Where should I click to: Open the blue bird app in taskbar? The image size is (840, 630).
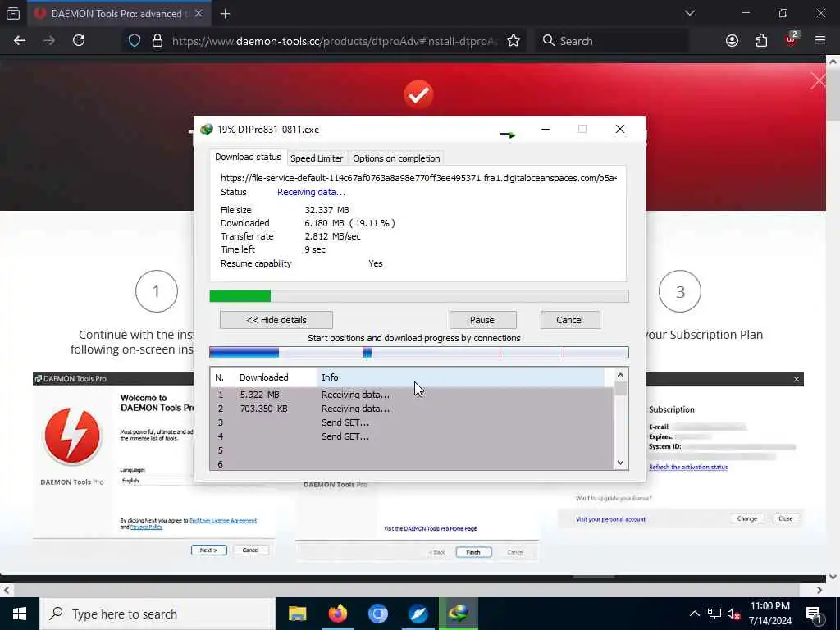tap(418, 614)
